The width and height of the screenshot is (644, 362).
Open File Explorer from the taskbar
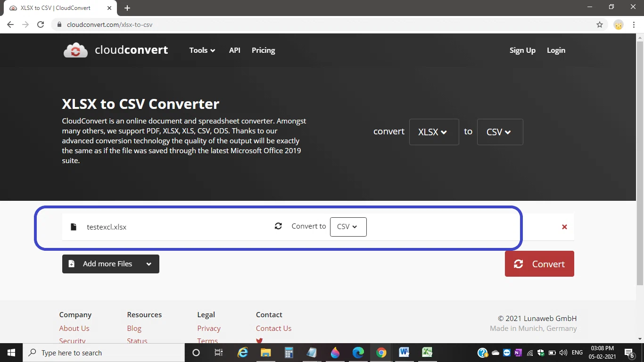pos(266,353)
